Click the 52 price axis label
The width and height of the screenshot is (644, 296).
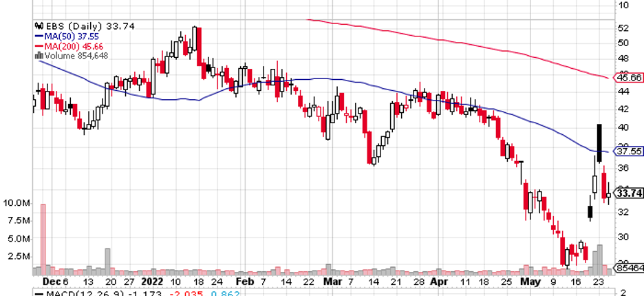click(x=623, y=28)
